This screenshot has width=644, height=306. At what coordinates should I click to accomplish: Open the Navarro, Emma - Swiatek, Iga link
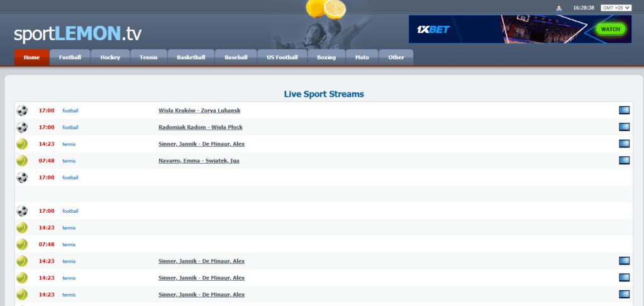pos(199,161)
